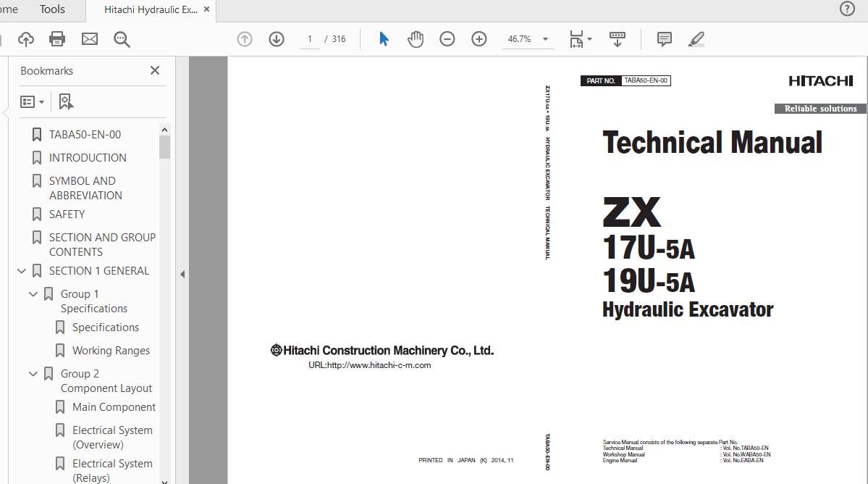The height and width of the screenshot is (484, 868).
Task: Open the Find text magnifier tool
Action: [x=122, y=39]
